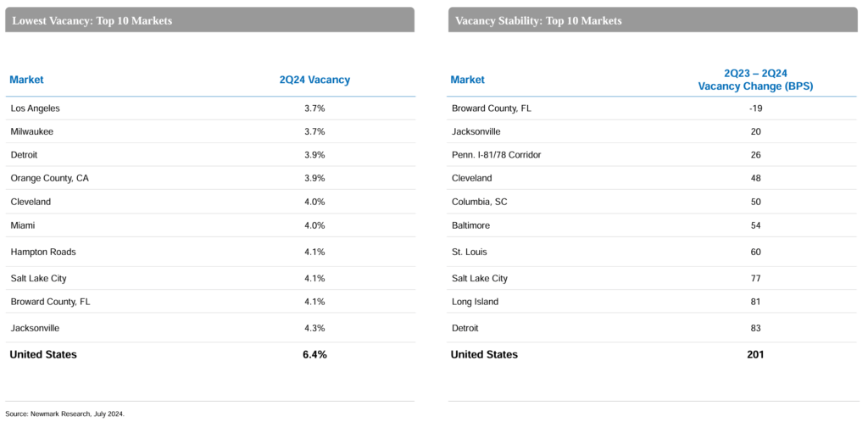This screenshot has width=868, height=422.
Task: Click the Penn. I-81/78 Corridor entry
Action: (496, 155)
